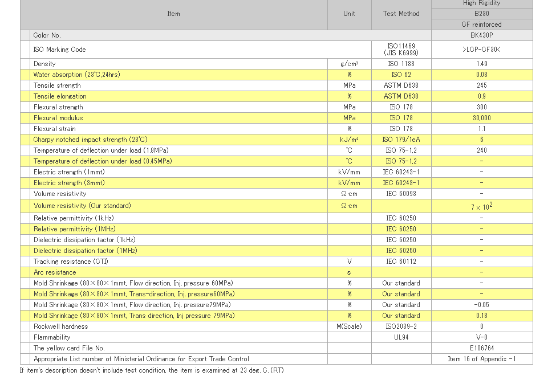The image size is (556, 392).
Task: Click 'Tracking resistance (CTI)' row label
Action: click(71, 262)
